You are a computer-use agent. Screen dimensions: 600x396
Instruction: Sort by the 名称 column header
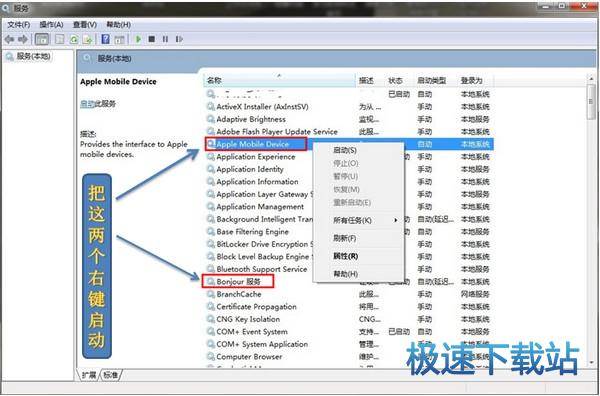(x=279, y=80)
